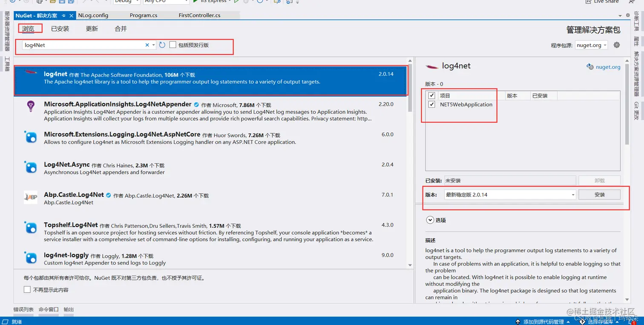The height and width of the screenshot is (325, 644).
Task: Expand the 选项 section
Action: pos(430,220)
